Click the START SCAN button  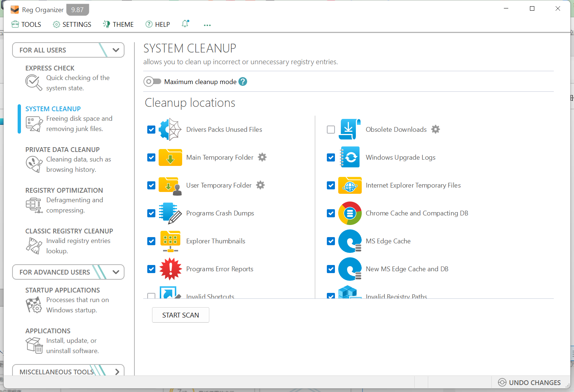coord(180,315)
